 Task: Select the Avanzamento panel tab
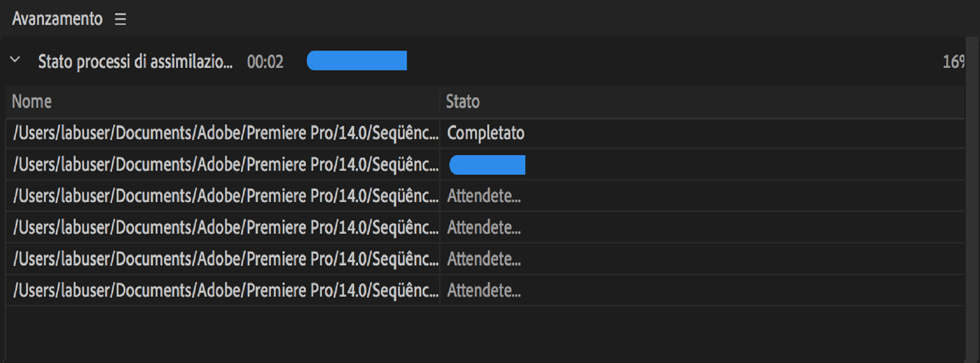click(x=57, y=19)
